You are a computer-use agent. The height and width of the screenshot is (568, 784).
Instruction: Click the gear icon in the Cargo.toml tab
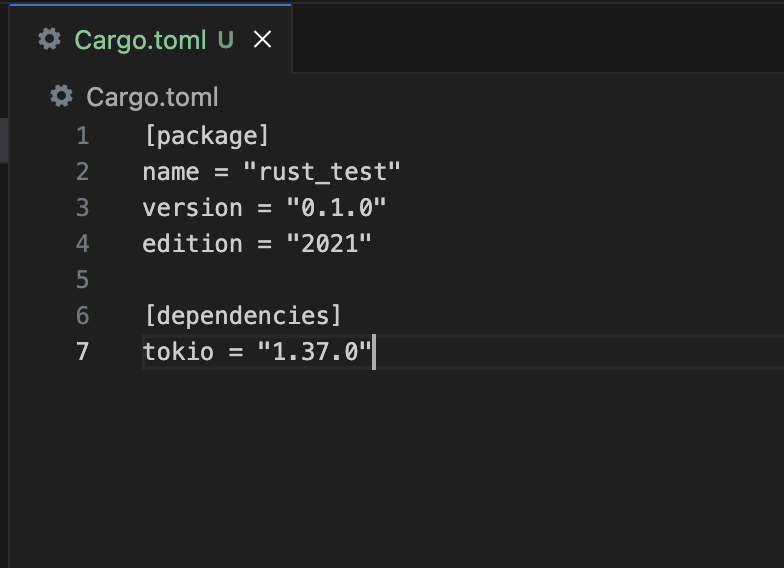click(x=49, y=39)
